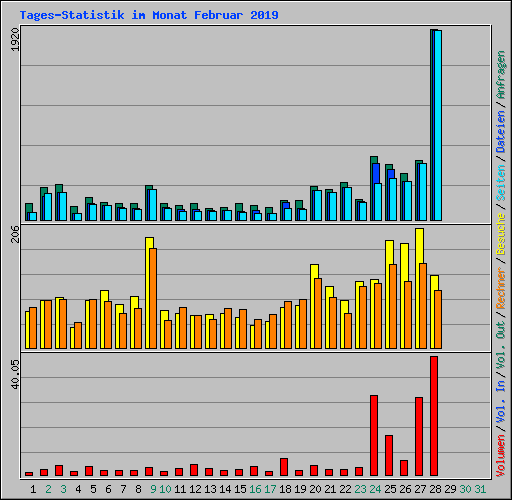
Task: Click day number 13 on the x-axis
Action: pos(210,489)
